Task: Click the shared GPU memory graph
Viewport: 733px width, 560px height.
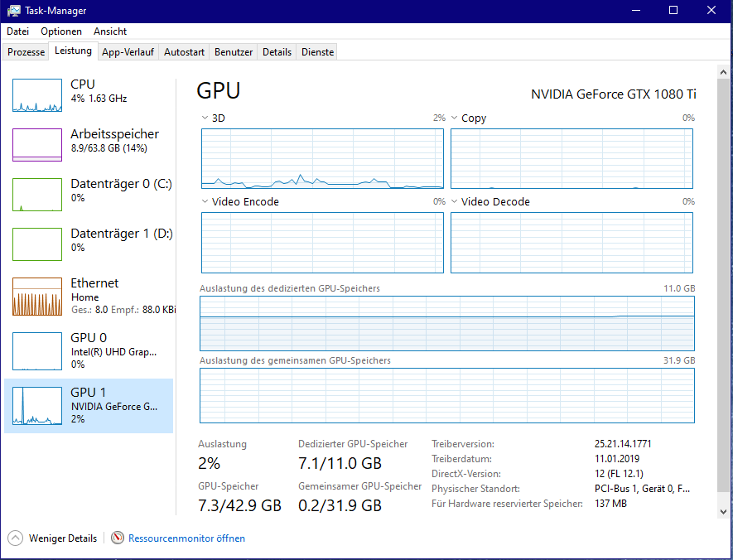Action: point(447,395)
